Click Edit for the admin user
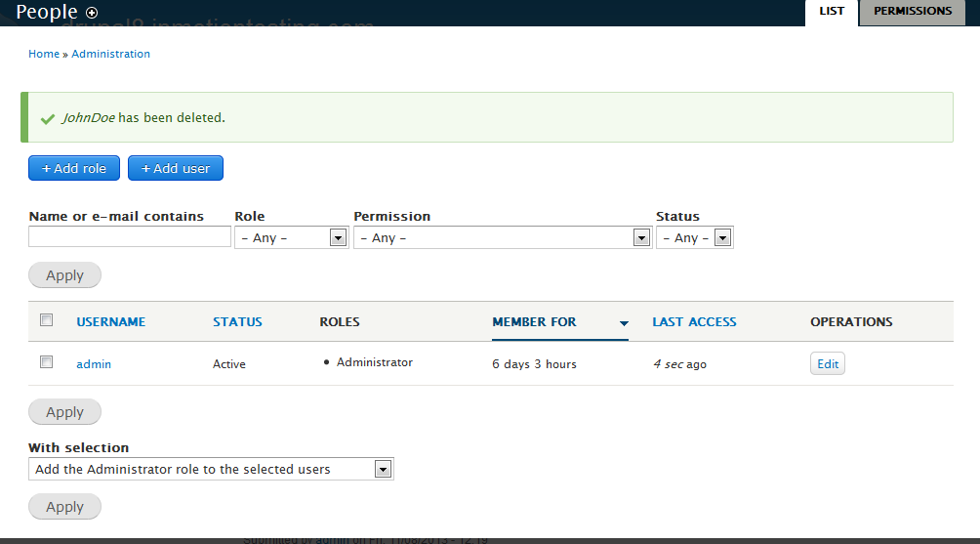Screen dimensions: 980x544 828,364
